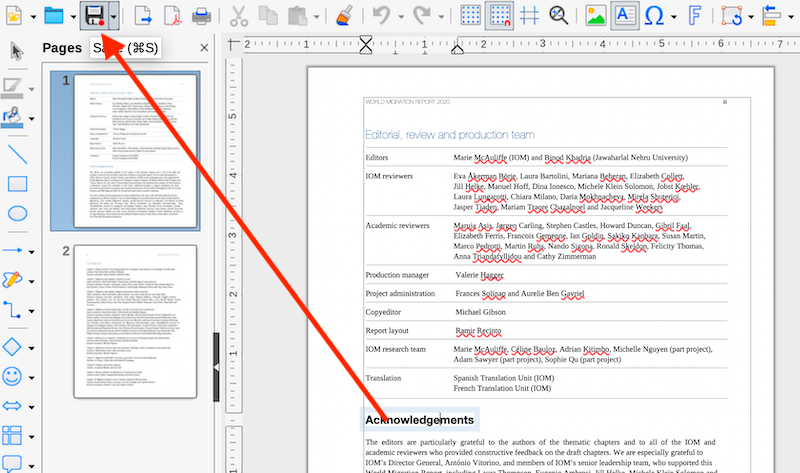Collapse the Pages panel using divider handle
The width and height of the screenshot is (800, 473).
[x=216, y=367]
